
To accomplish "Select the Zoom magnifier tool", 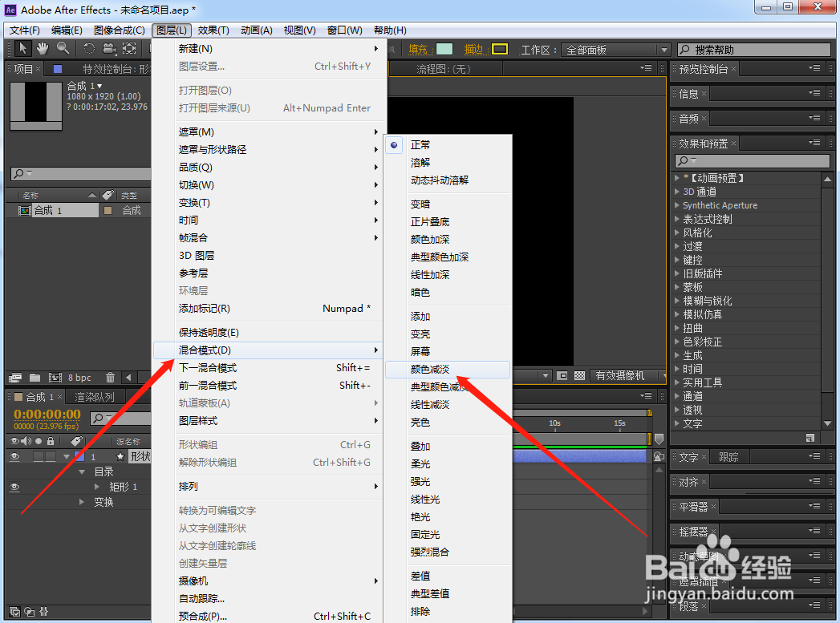I will point(63,49).
